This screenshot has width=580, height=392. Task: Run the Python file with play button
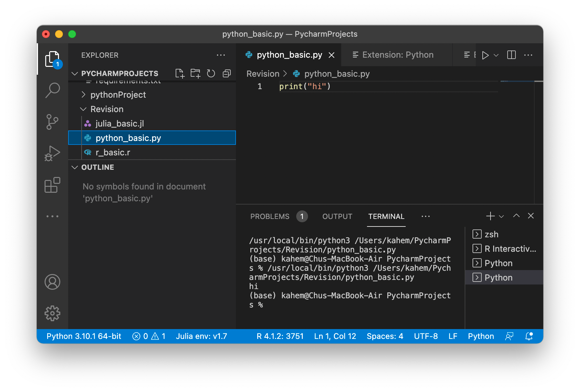point(485,55)
